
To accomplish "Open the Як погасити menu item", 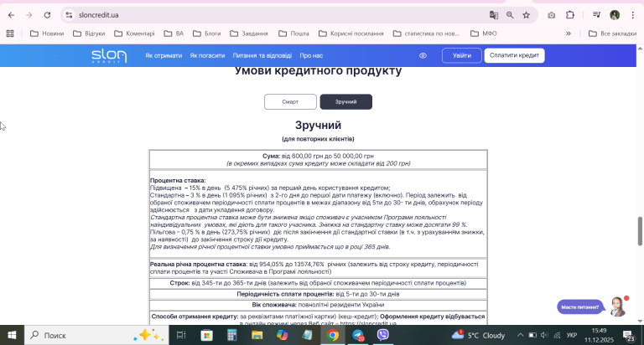I will (207, 56).
